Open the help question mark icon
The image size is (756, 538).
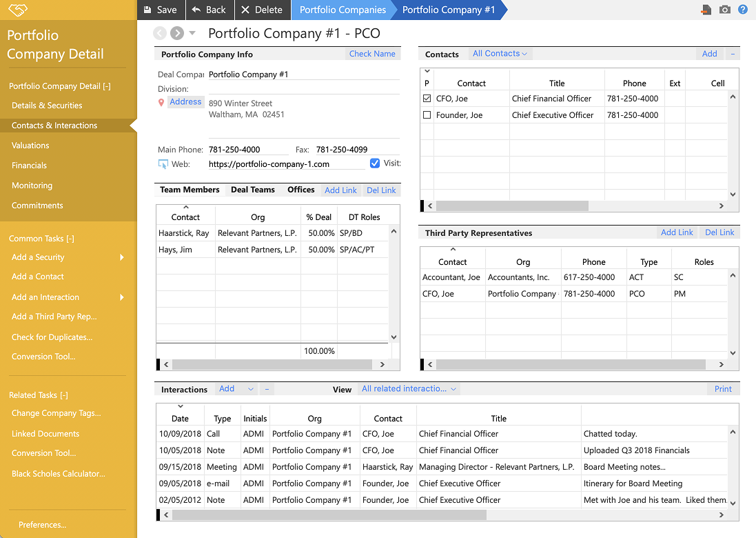click(x=743, y=10)
